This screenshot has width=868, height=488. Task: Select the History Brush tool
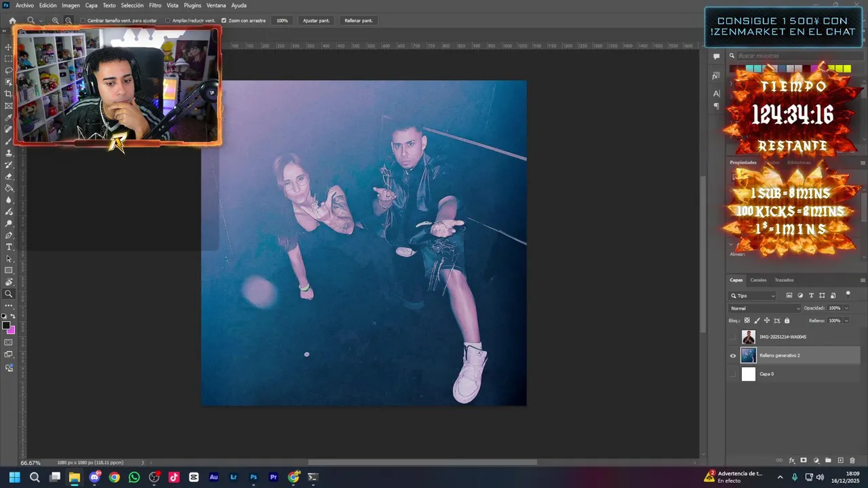pos(9,165)
